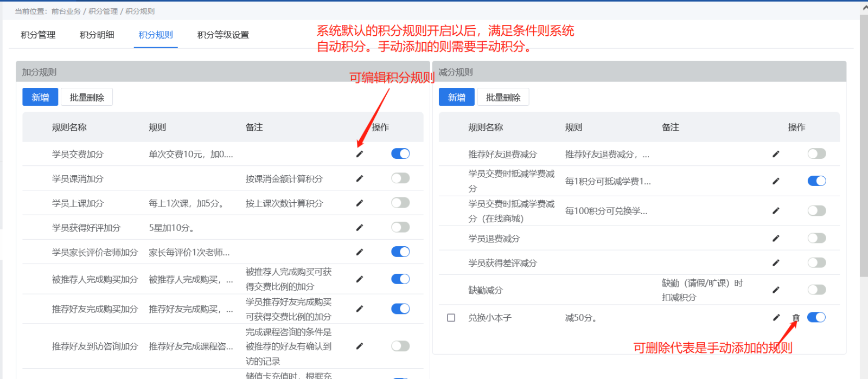This screenshot has height=379, width=868.
Task: Edit the 推荐好友退费减分 rule
Action: pos(776,154)
